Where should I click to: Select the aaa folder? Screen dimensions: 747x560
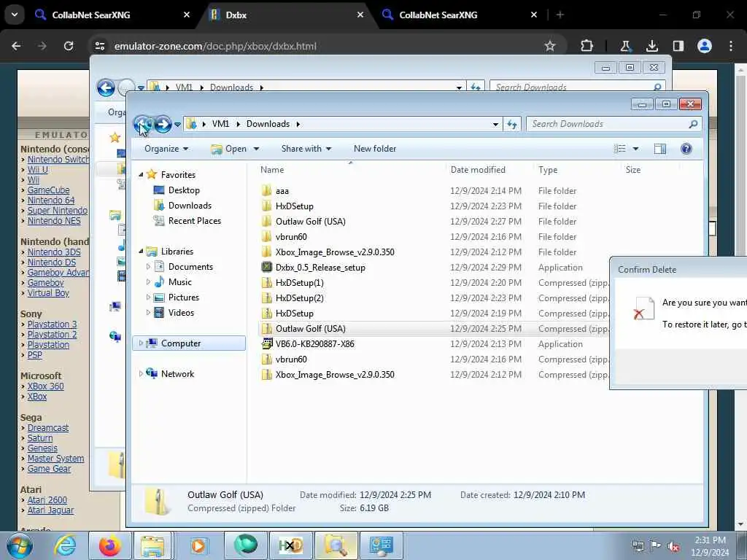tap(282, 191)
